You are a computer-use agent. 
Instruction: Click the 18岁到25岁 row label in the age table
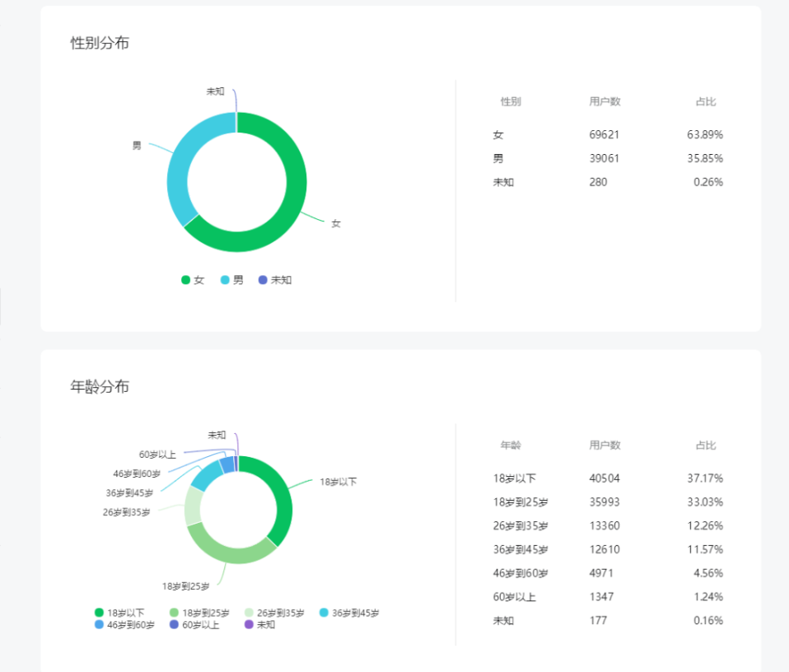coord(521,502)
